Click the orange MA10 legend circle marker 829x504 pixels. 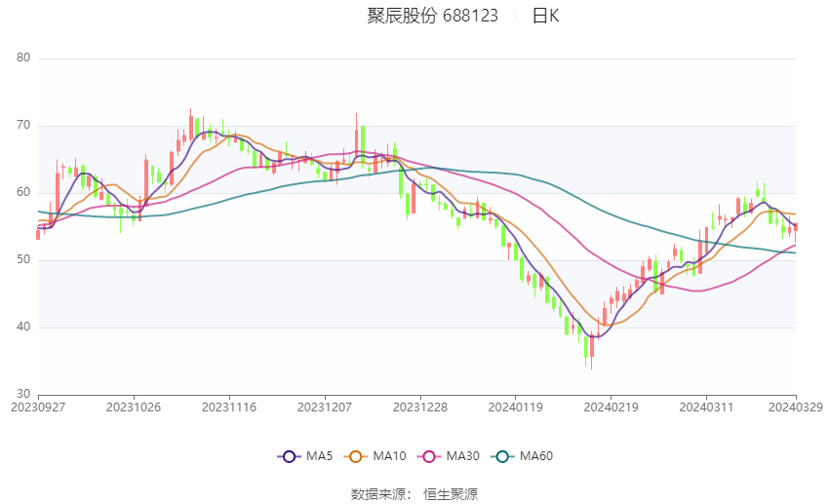click(x=355, y=456)
